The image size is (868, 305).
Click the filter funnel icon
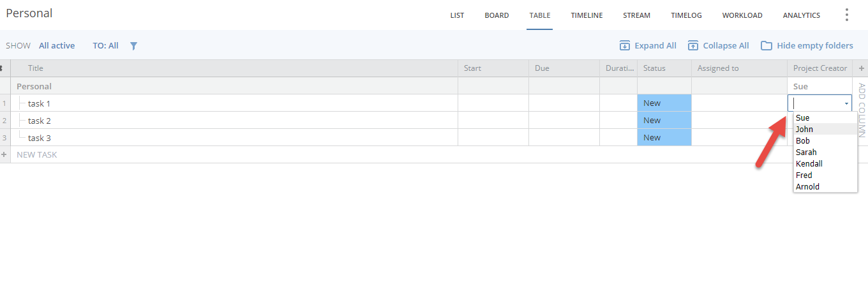[x=133, y=46]
